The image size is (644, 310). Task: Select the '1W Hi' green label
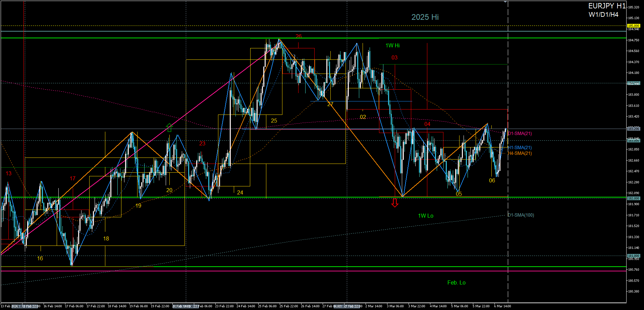click(x=392, y=46)
